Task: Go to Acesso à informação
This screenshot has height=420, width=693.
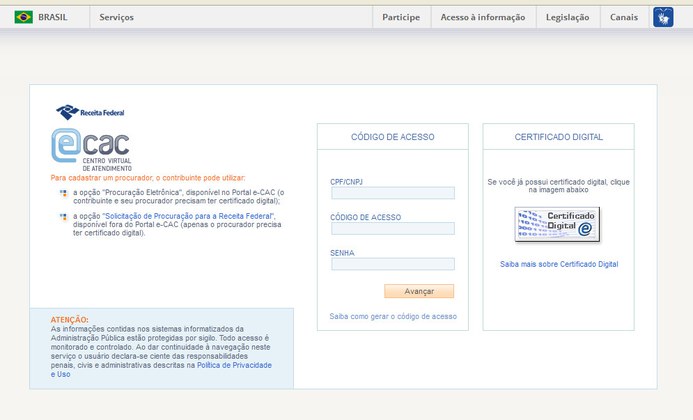Action: pos(483,17)
